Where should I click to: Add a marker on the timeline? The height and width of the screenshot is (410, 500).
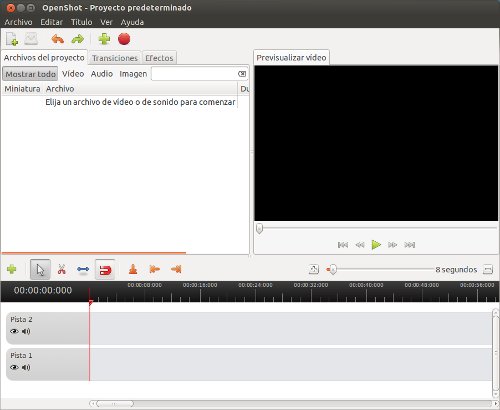click(133, 269)
